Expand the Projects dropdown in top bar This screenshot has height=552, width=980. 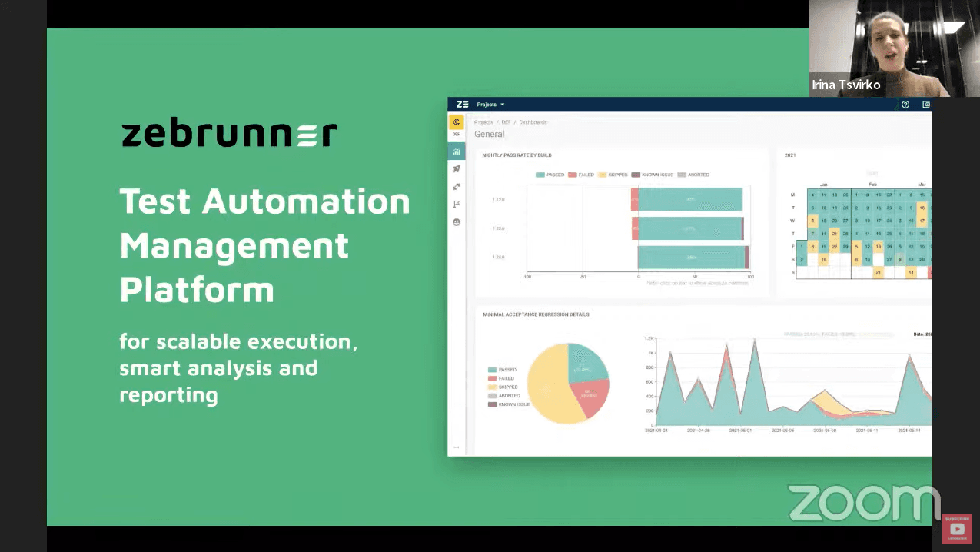point(490,105)
